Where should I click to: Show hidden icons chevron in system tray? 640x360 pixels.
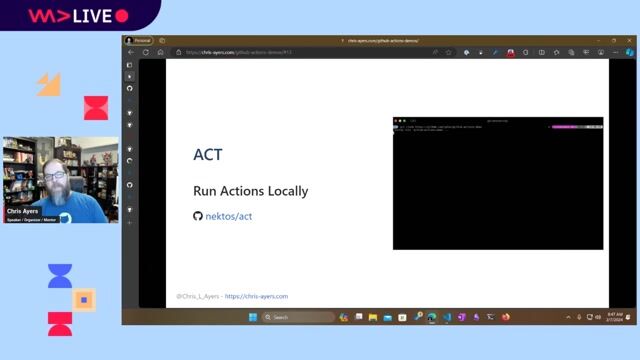click(568, 317)
